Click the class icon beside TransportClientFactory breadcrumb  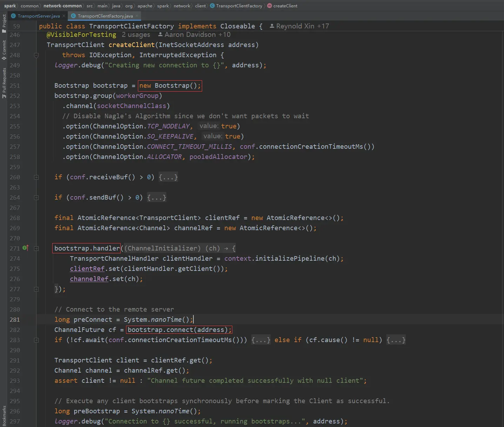212,6
